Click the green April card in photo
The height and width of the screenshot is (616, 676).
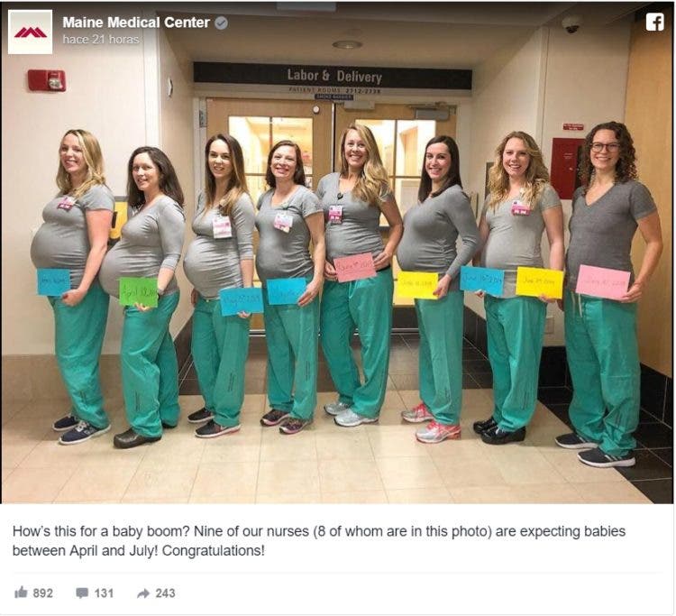[x=139, y=291]
